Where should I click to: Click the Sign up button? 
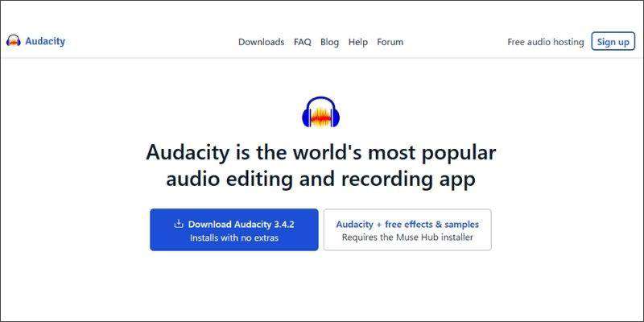pos(613,42)
